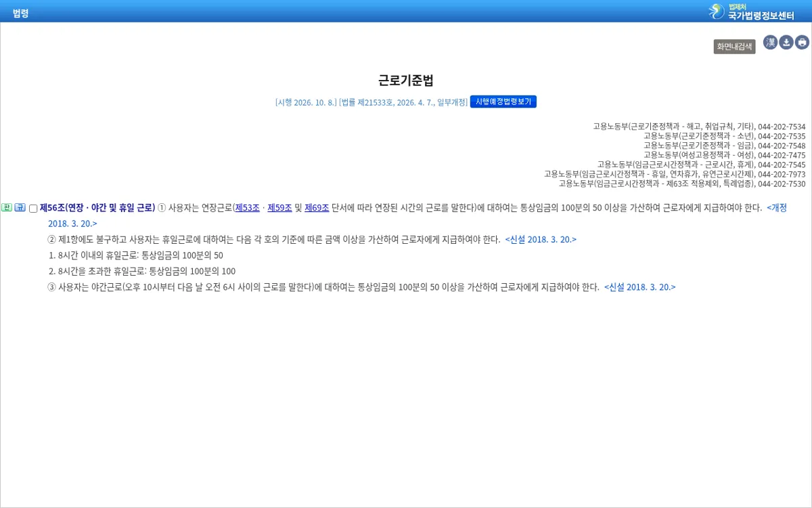
Task: Click the 시행 2026. 10. 8. date text
Action: click(306, 102)
